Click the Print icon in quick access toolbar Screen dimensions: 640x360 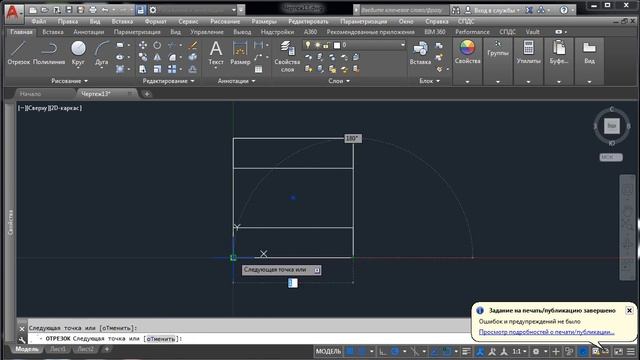93,10
